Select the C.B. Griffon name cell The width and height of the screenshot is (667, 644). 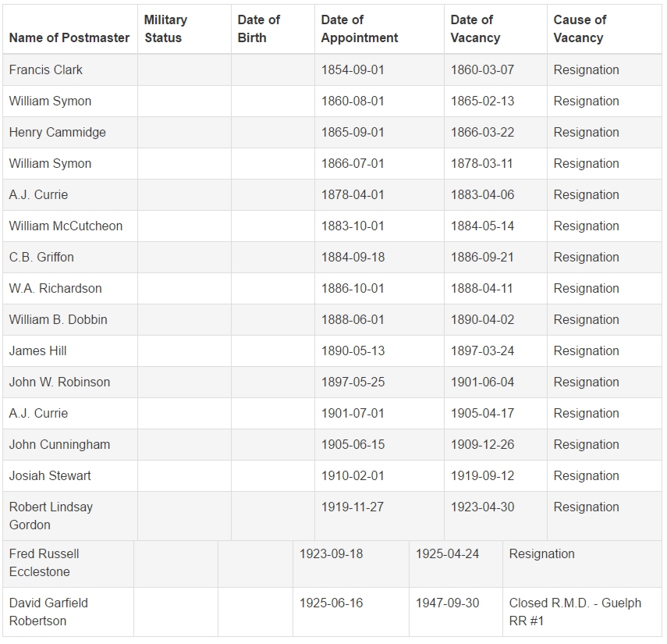click(41, 257)
